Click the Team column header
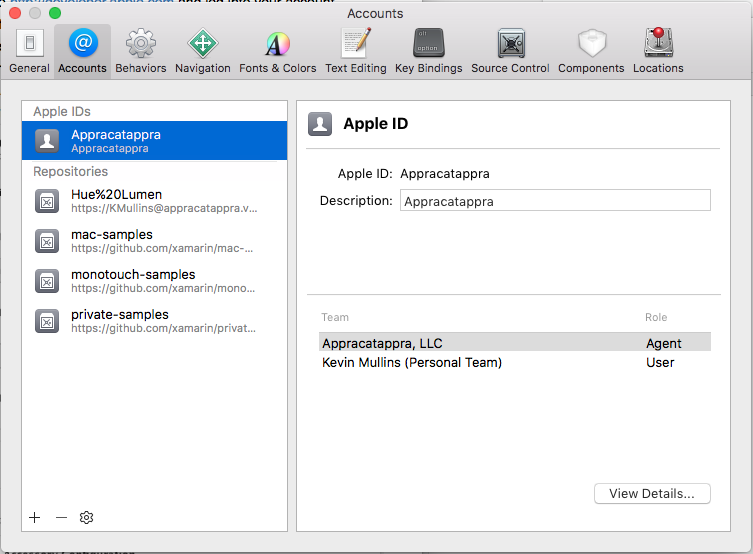This screenshot has width=753, height=554. [335, 317]
